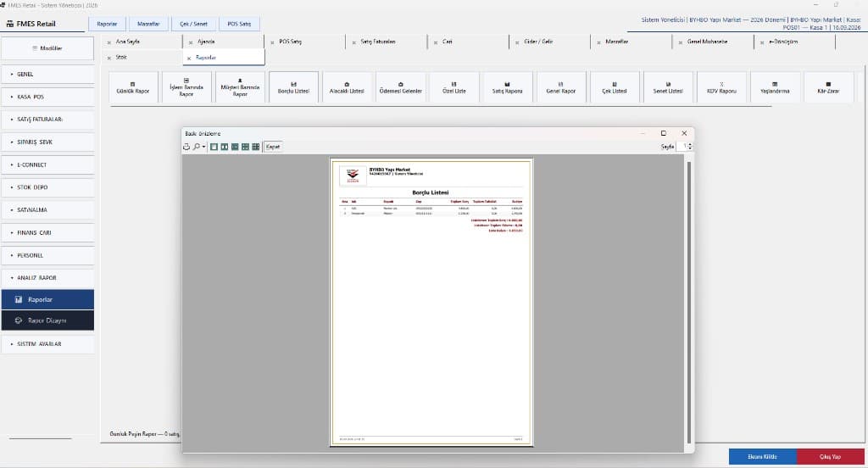The height and width of the screenshot is (468, 868).
Task: Click the FMES Retail logo header
Action: [x=31, y=24]
